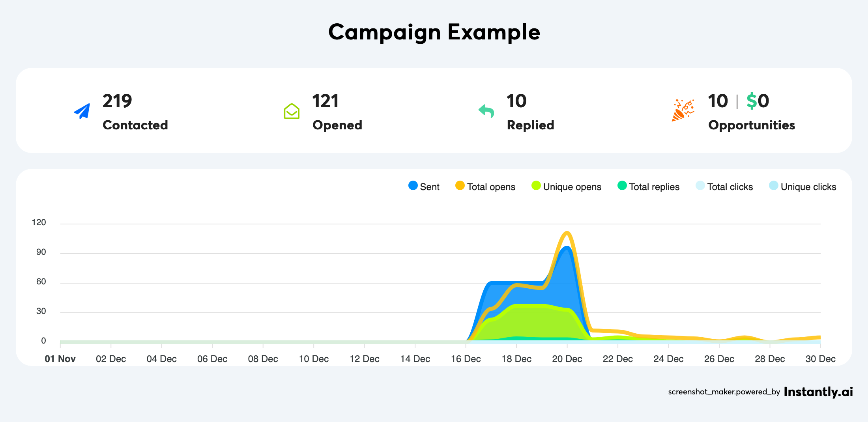The height and width of the screenshot is (422, 868).
Task: Click the yellow Total opens peak on chart
Action: (x=567, y=233)
